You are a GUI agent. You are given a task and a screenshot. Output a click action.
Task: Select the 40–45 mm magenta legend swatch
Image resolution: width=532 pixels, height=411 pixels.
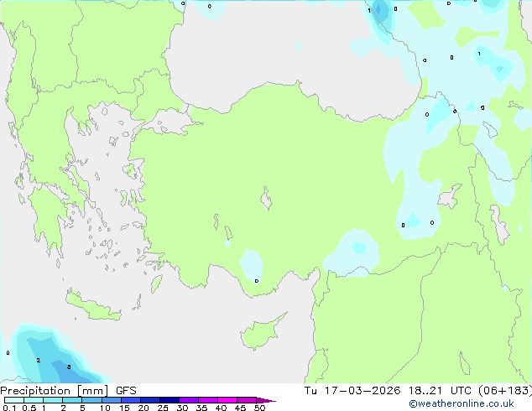pos(227,400)
